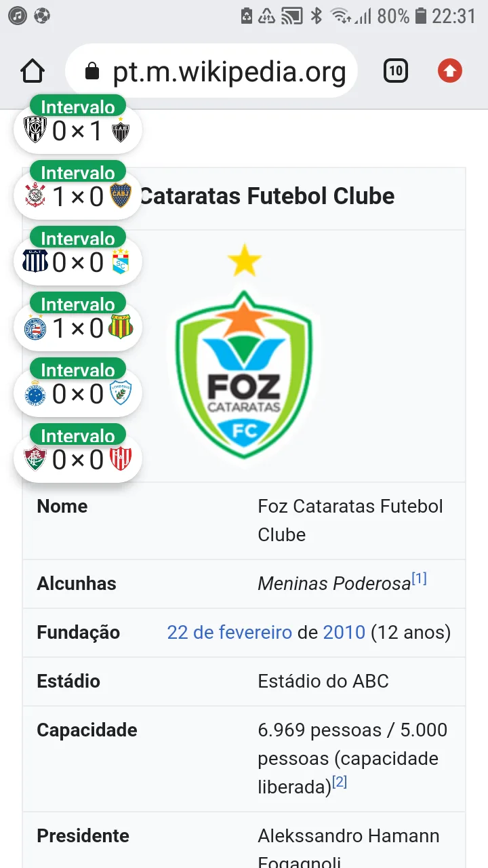This screenshot has width=488, height=868.
Task: Tap the browser home icon
Action: click(x=33, y=71)
